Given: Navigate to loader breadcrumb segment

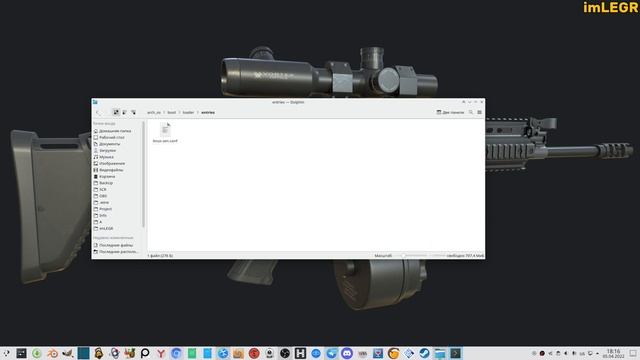Looking at the screenshot, I should 188,112.
